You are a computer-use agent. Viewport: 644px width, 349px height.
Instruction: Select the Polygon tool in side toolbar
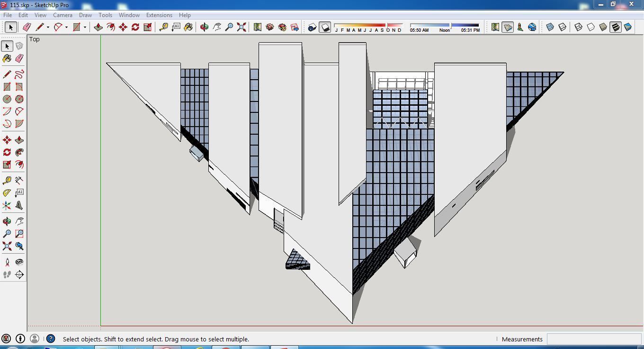pyautogui.click(x=19, y=99)
